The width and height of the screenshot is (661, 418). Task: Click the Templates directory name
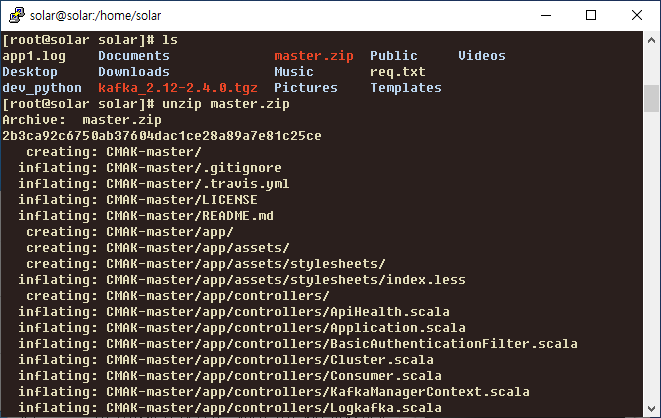pos(406,88)
